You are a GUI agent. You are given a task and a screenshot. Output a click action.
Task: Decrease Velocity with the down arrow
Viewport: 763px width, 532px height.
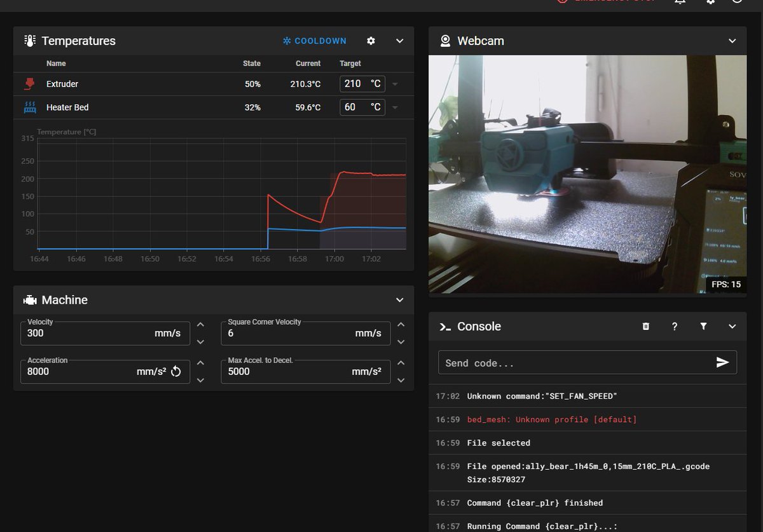click(200, 342)
